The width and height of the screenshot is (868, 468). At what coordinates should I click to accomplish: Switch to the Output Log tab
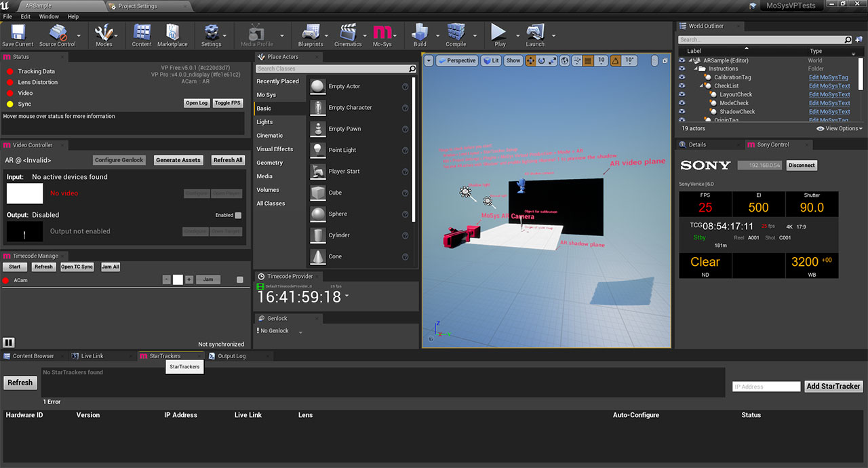point(231,355)
